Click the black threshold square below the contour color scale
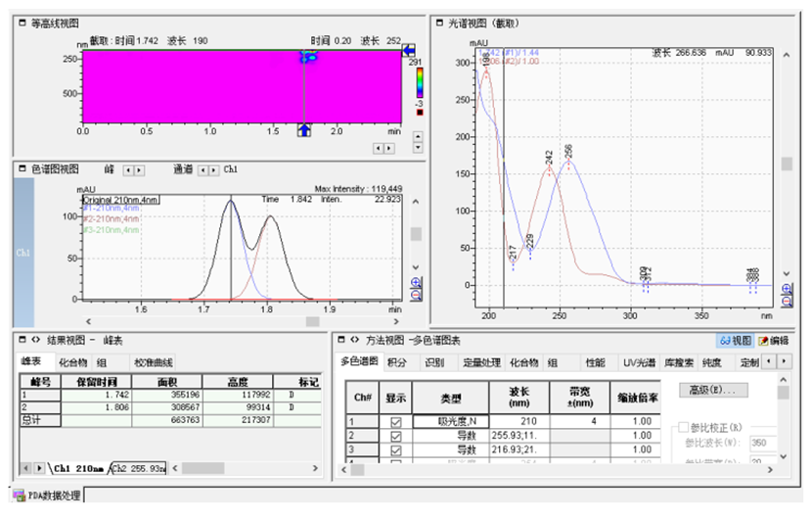The height and width of the screenshot is (519, 812). [420, 112]
